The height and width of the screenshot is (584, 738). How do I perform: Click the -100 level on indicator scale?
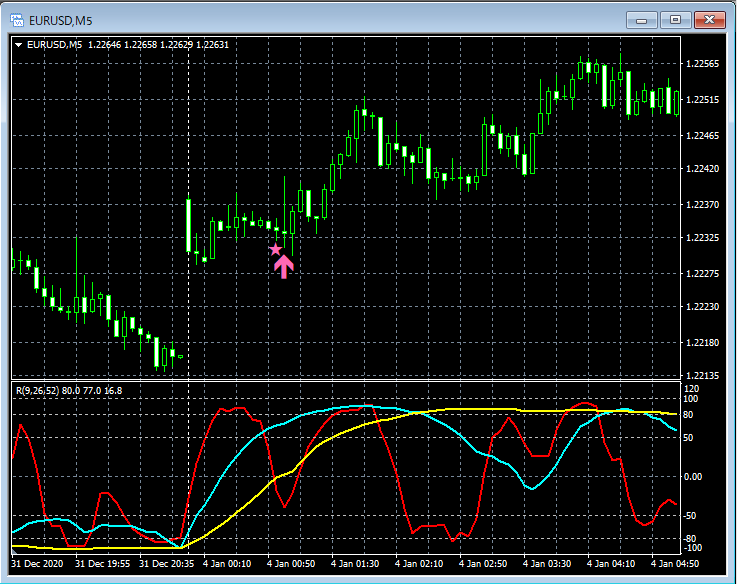coord(691,548)
